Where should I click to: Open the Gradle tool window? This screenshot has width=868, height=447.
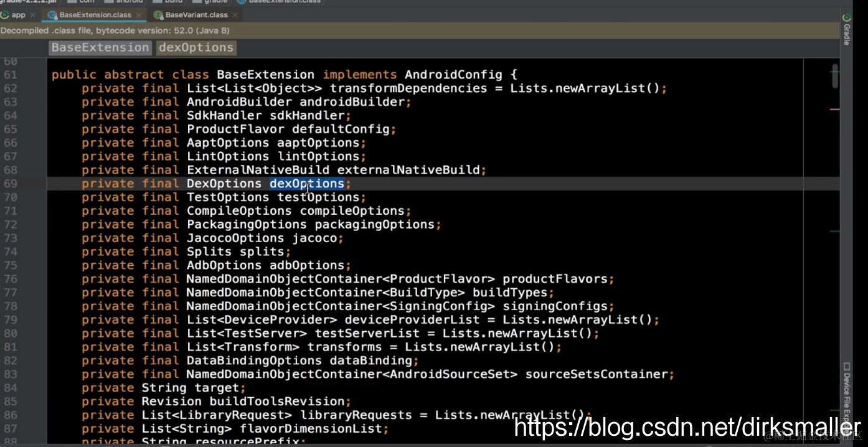pyautogui.click(x=846, y=30)
